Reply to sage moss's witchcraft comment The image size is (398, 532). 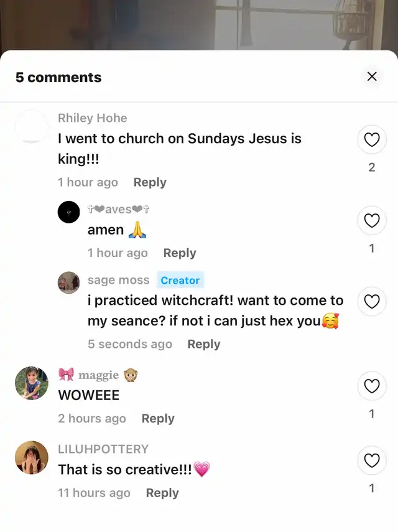tap(203, 344)
